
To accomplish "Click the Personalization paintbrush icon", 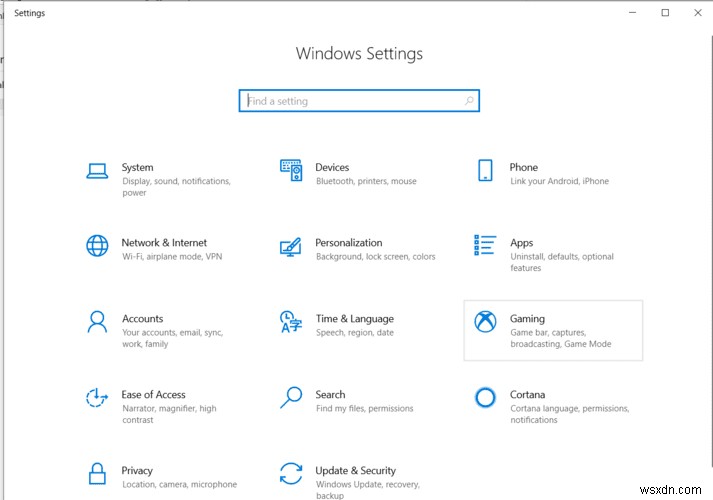I will coord(291,247).
